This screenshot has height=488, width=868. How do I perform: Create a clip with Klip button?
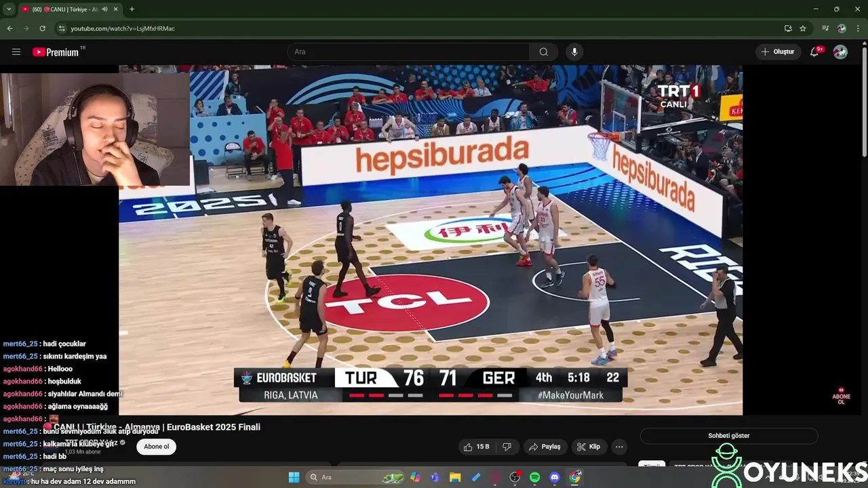589,447
